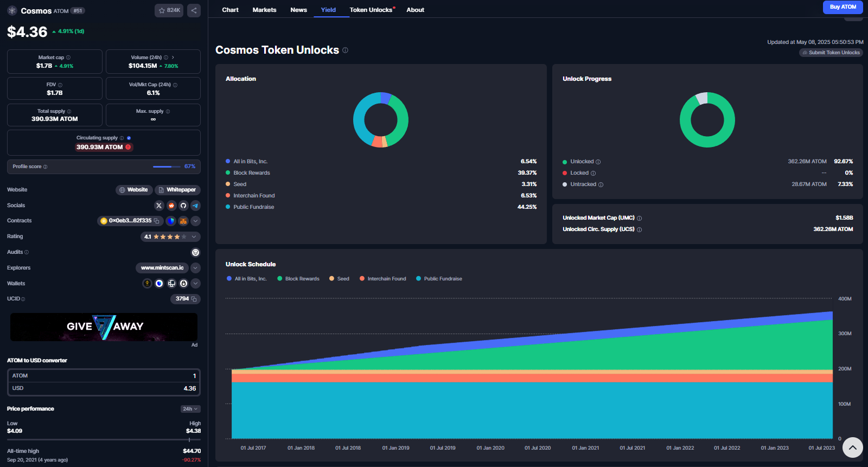Switch to the Chart tab
The height and width of the screenshot is (467, 868).
point(231,10)
